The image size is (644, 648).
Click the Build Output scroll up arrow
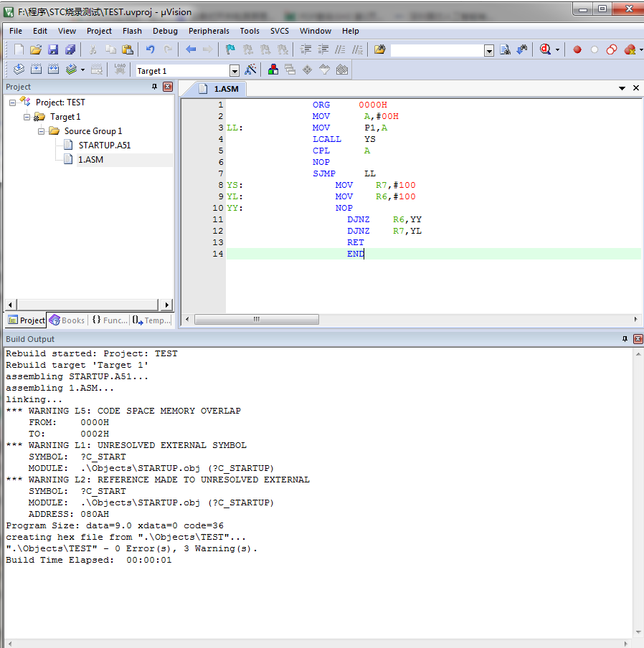[638, 354]
